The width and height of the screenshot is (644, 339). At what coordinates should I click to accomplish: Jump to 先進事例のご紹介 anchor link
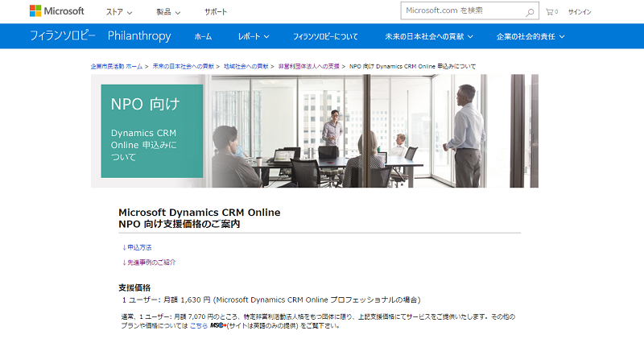pos(149,263)
